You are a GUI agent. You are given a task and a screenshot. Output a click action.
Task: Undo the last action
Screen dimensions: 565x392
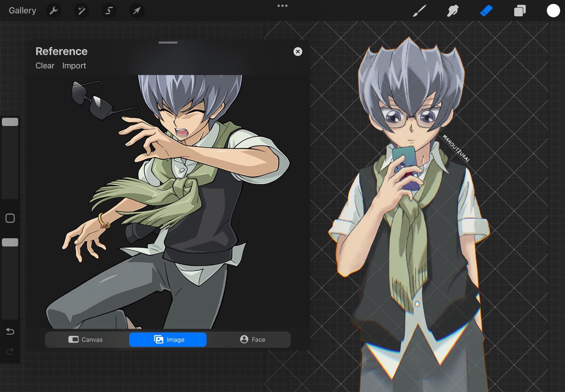(x=10, y=331)
